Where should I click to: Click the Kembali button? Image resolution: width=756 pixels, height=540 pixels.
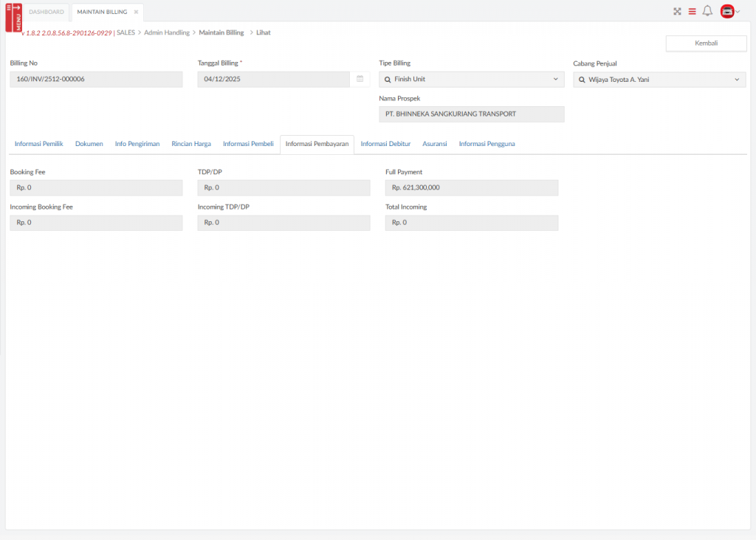tap(706, 44)
